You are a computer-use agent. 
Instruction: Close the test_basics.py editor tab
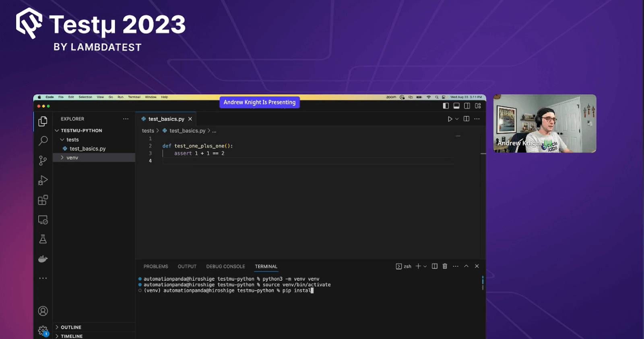point(190,119)
